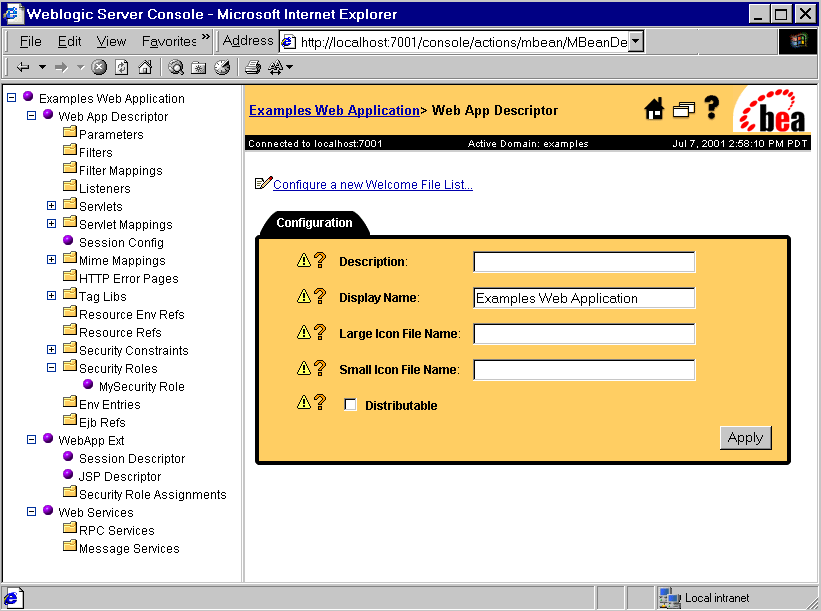Stop page loading with Stop icon

click(99, 67)
